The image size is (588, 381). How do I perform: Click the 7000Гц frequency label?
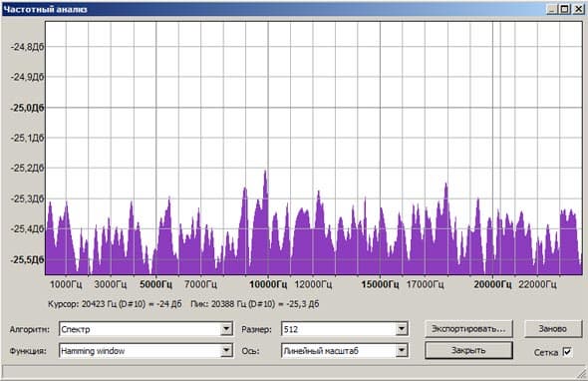(x=200, y=284)
